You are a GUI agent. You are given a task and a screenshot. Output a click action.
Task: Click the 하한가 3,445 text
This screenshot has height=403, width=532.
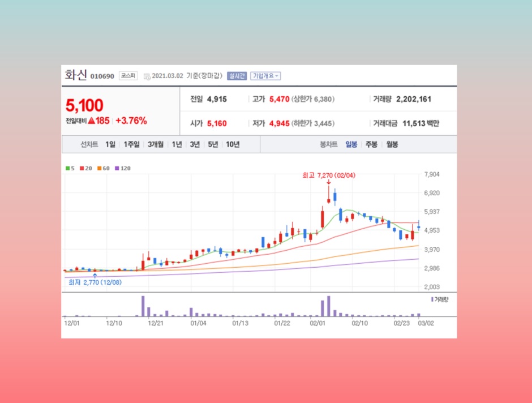[x=313, y=123]
